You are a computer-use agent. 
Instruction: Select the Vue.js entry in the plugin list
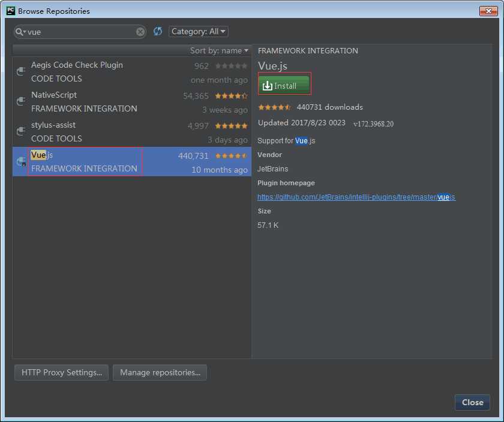pyautogui.click(x=132, y=161)
